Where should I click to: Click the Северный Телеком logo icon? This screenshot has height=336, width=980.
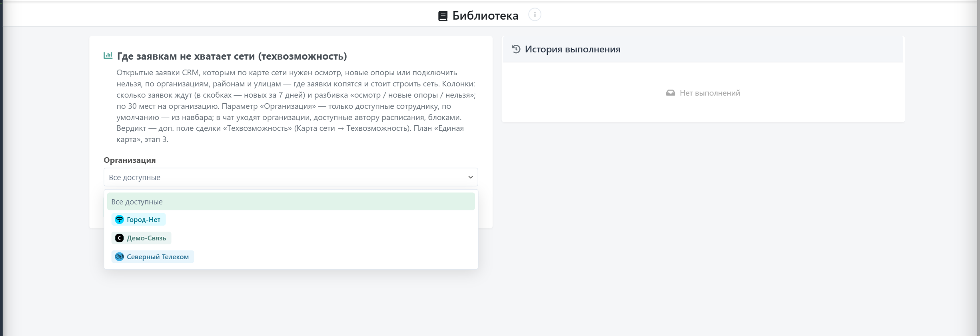(120, 257)
